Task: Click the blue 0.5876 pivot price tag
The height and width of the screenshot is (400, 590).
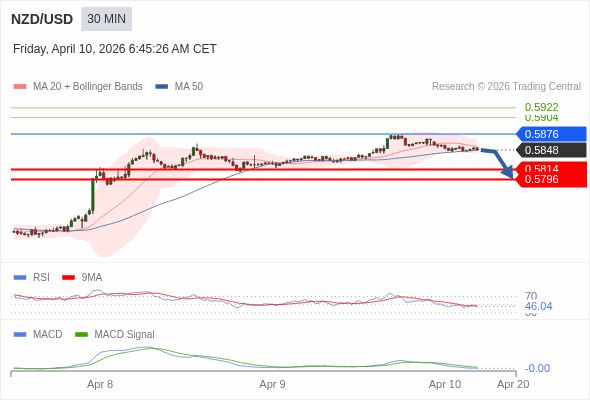Action: (551, 134)
